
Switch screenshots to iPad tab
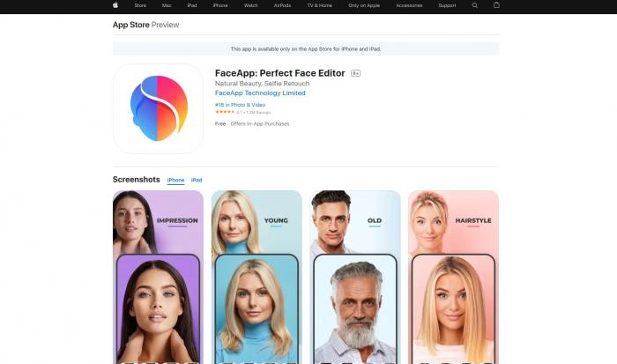(197, 180)
